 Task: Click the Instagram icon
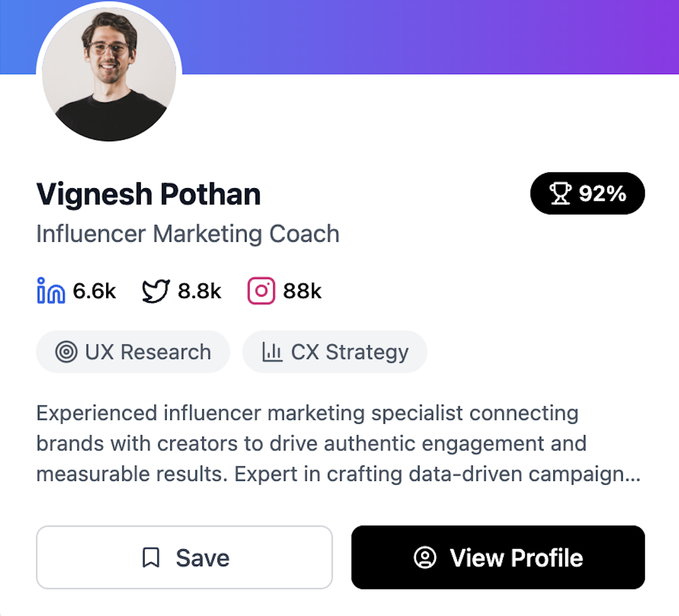261,291
